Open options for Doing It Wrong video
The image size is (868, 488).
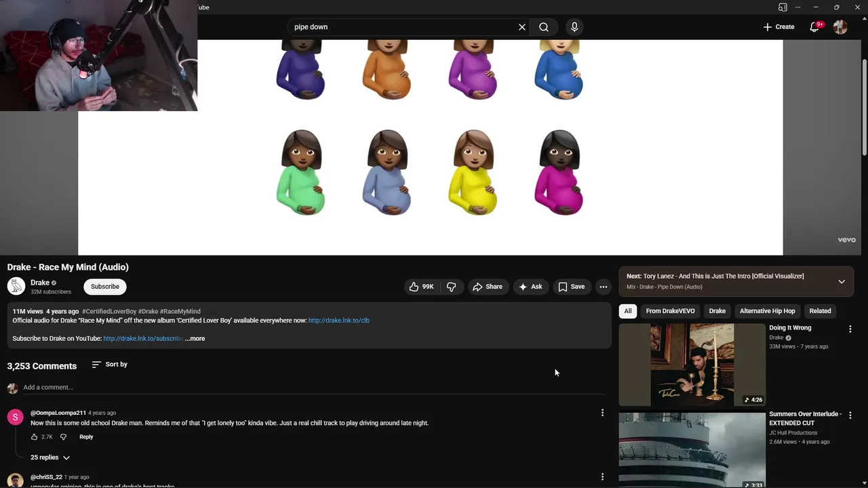[x=850, y=329]
